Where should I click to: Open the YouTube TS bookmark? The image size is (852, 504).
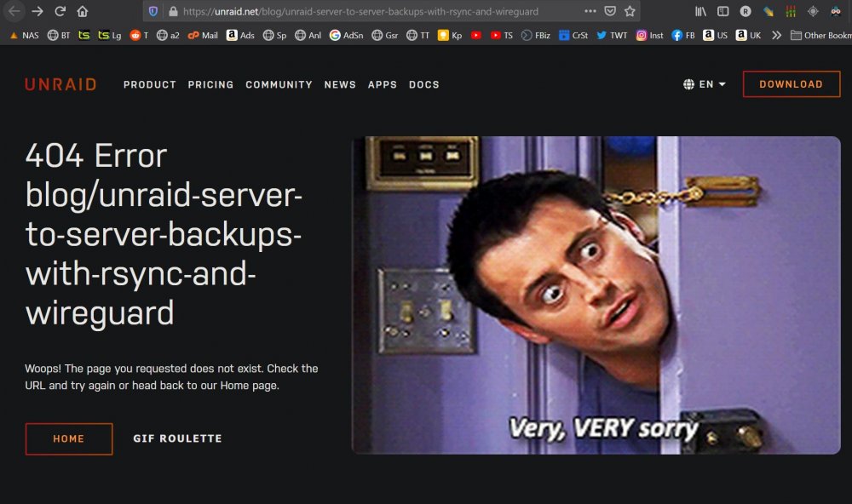501,35
